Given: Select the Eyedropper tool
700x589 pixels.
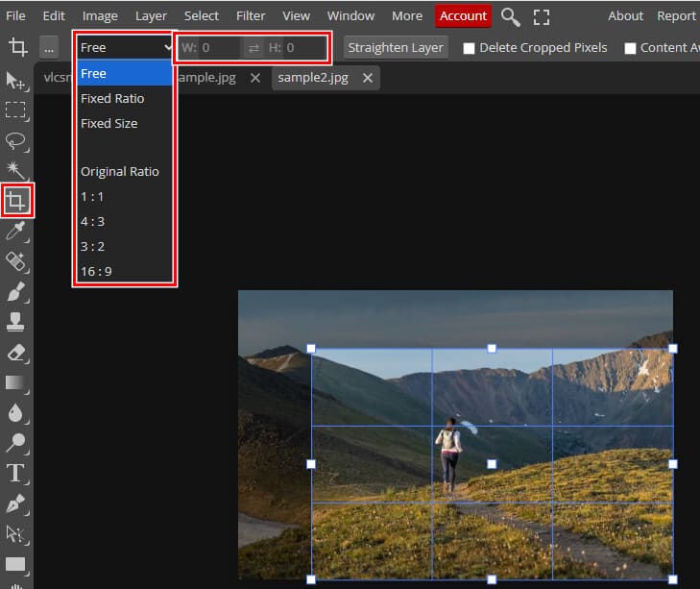Looking at the screenshot, I should (x=16, y=231).
